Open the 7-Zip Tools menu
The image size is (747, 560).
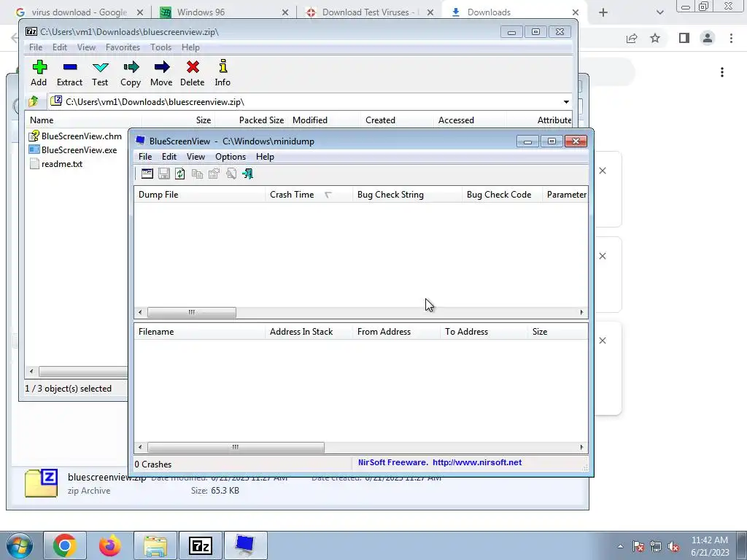click(160, 47)
